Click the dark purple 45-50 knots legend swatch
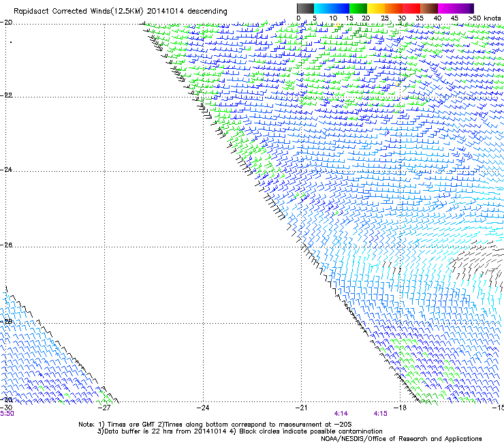 pyautogui.click(x=464, y=8)
